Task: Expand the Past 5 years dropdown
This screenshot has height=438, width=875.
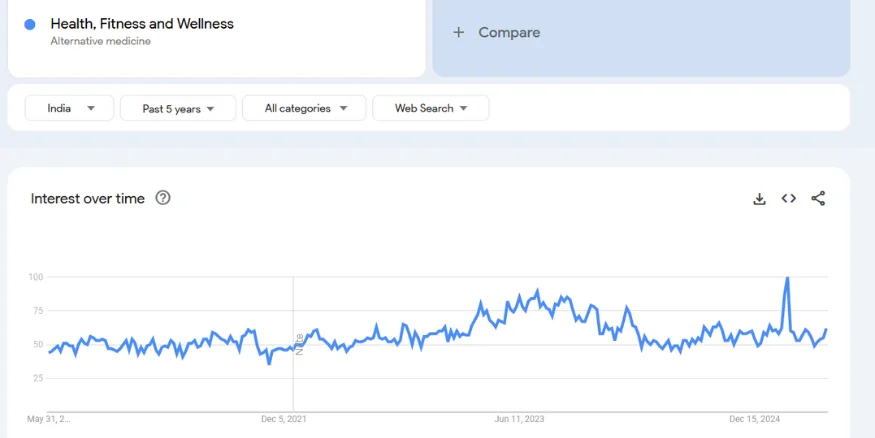Action: (x=178, y=108)
